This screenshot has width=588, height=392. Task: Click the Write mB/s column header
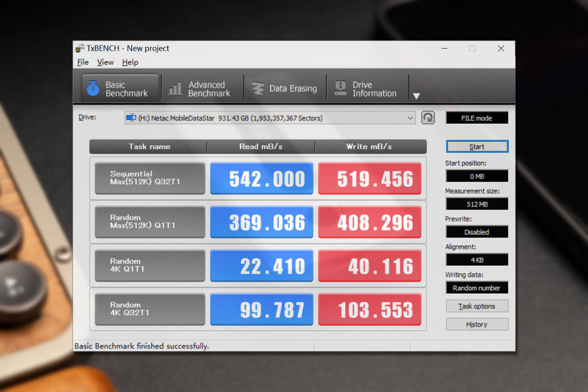click(x=370, y=147)
